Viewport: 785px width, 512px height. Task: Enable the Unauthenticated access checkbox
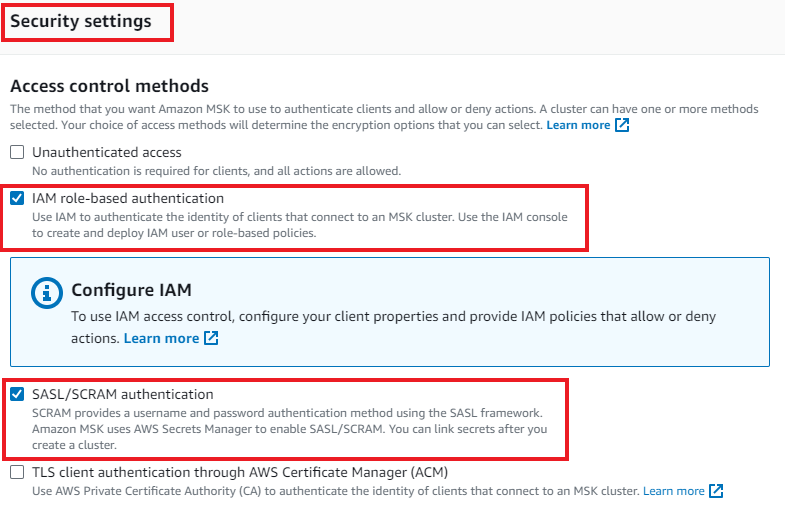pyautogui.click(x=17, y=152)
